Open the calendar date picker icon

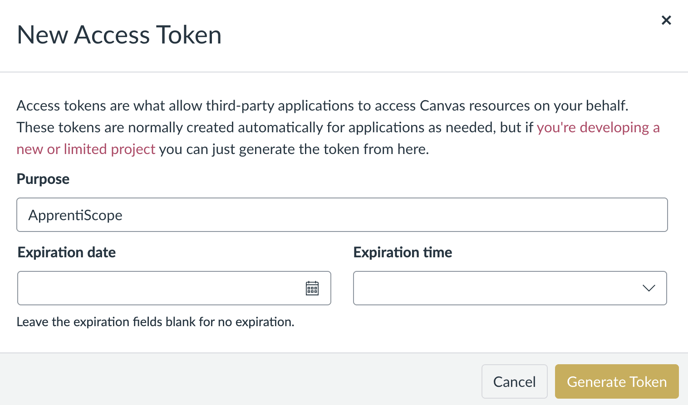[312, 288]
